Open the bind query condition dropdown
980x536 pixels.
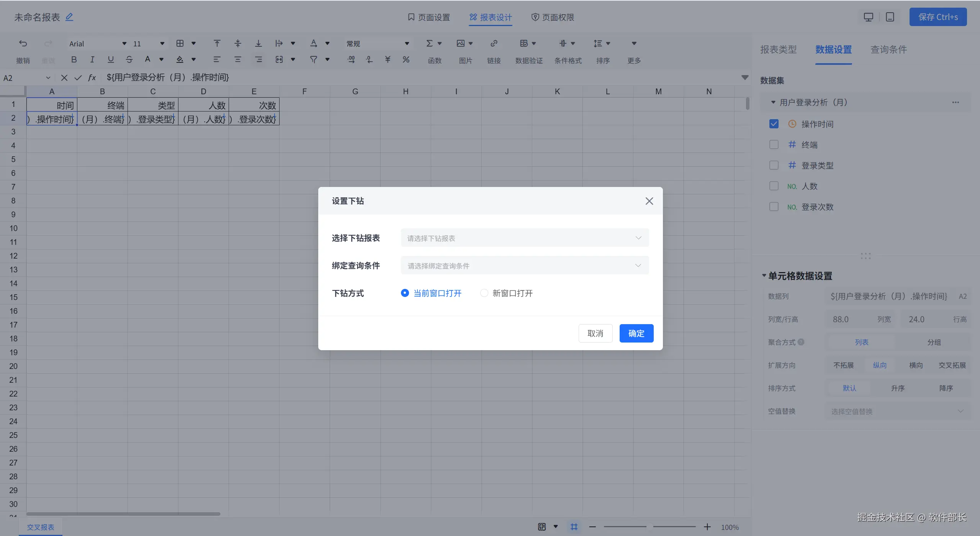pos(525,266)
